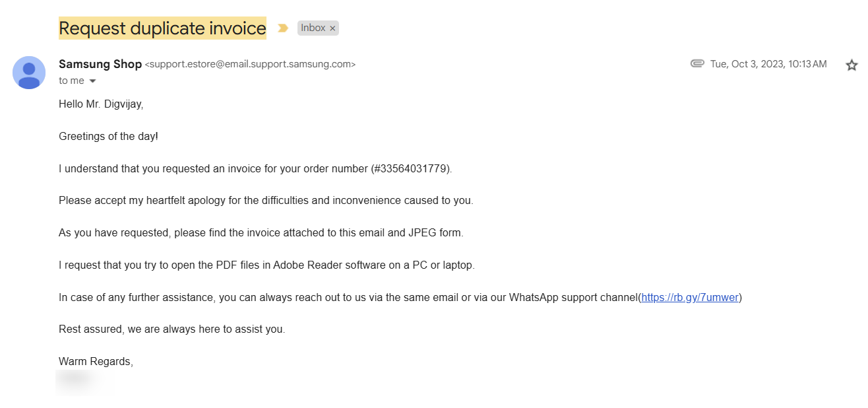This screenshot has height=408, width=868.
Task: Click the Adobe Reader instruction sentence
Action: pyautogui.click(x=266, y=265)
